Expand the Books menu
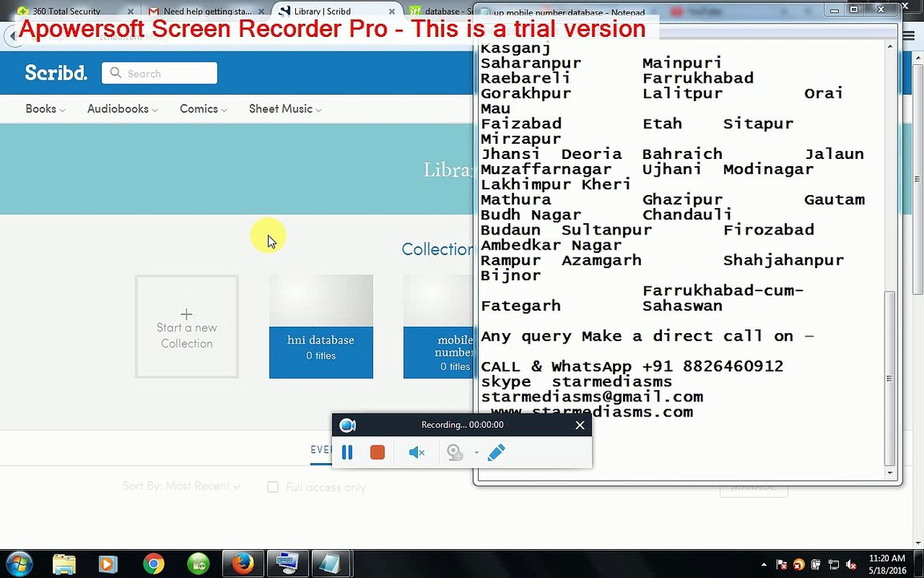 tap(45, 109)
